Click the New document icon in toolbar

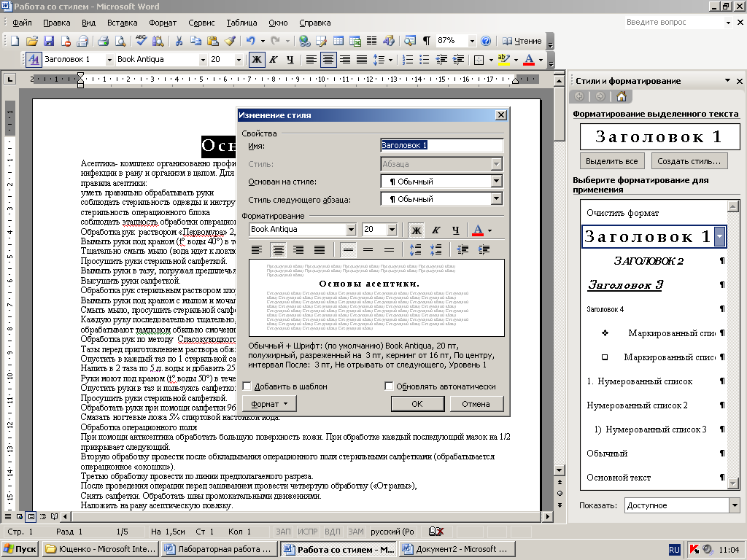(x=15, y=41)
